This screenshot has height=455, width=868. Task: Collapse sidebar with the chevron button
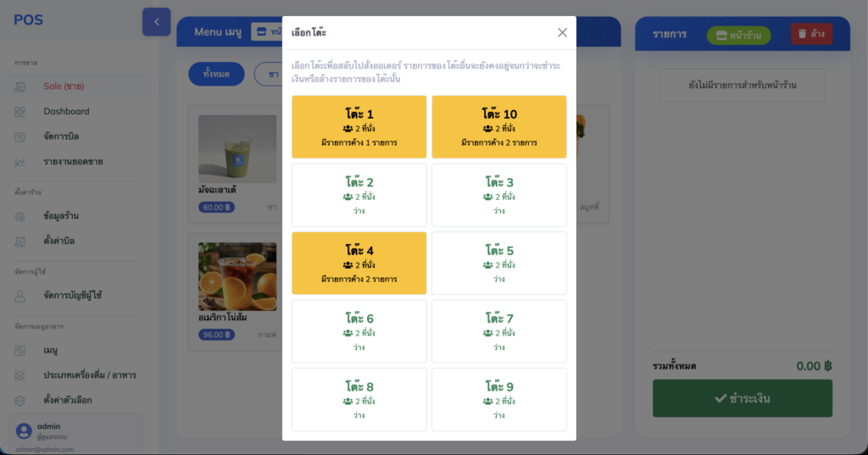156,22
